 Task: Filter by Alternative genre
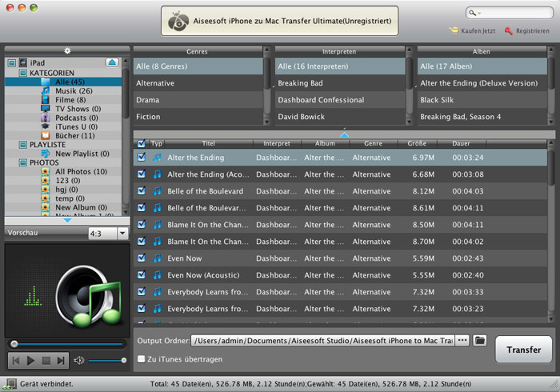pyautogui.click(x=198, y=83)
